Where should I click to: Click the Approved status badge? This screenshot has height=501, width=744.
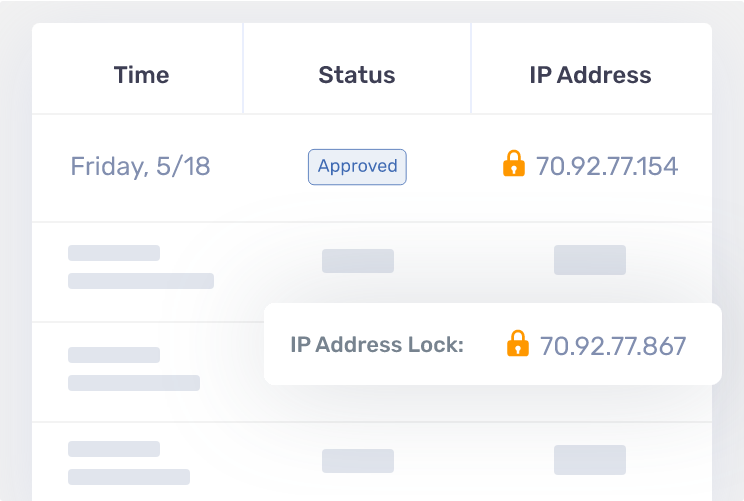coord(357,167)
